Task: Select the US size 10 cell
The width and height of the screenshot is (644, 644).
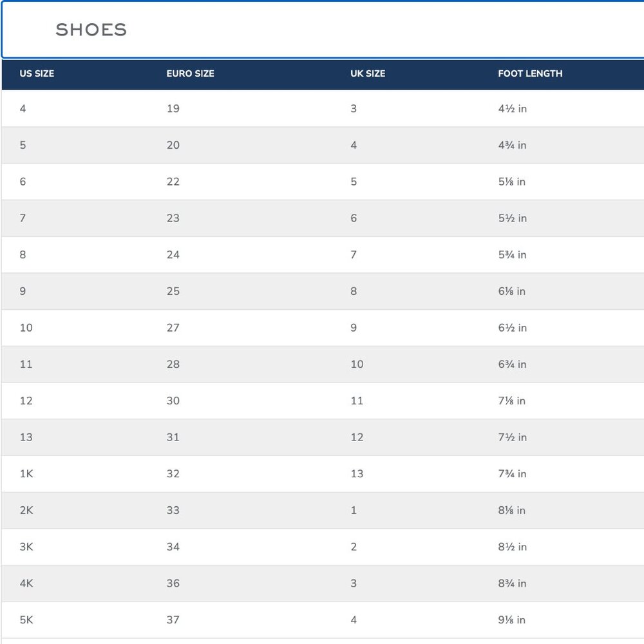Action: tap(26, 328)
